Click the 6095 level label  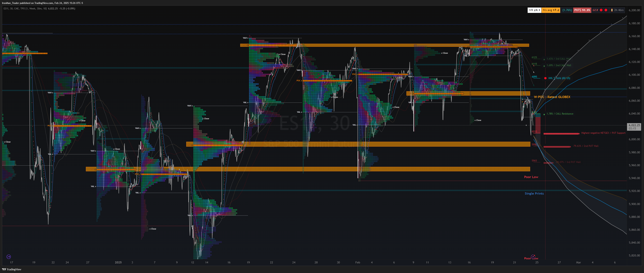pyautogui.click(x=534, y=77)
